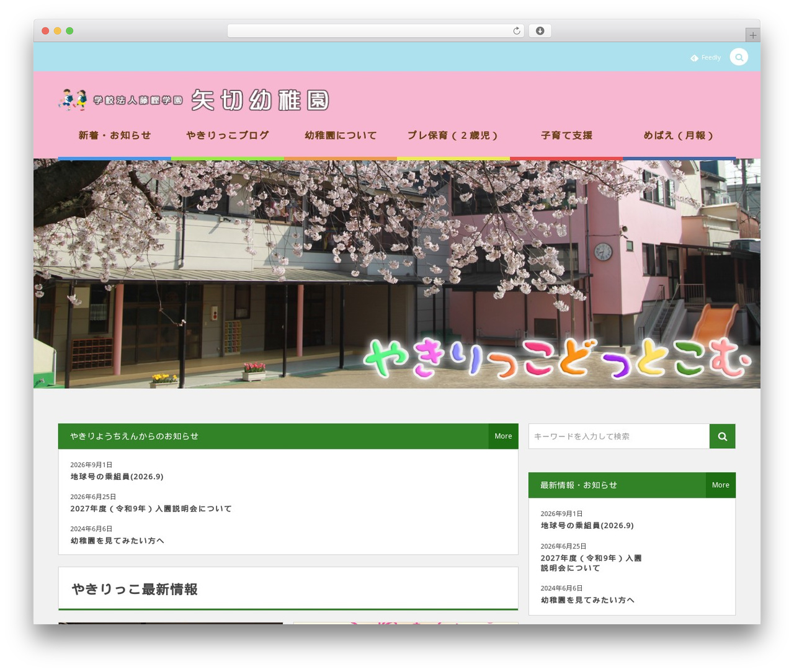The height and width of the screenshot is (672, 794).
Task: Click the browser address bar
Action: [376, 31]
